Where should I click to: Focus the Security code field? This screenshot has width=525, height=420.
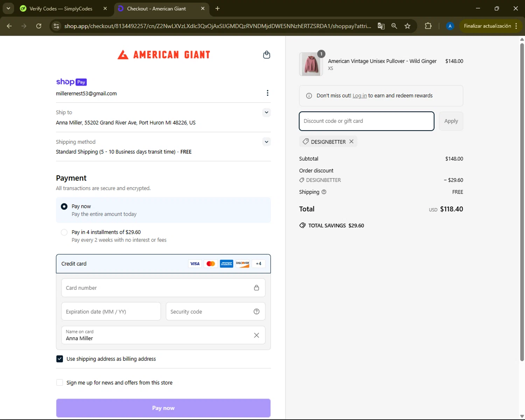pos(216,311)
